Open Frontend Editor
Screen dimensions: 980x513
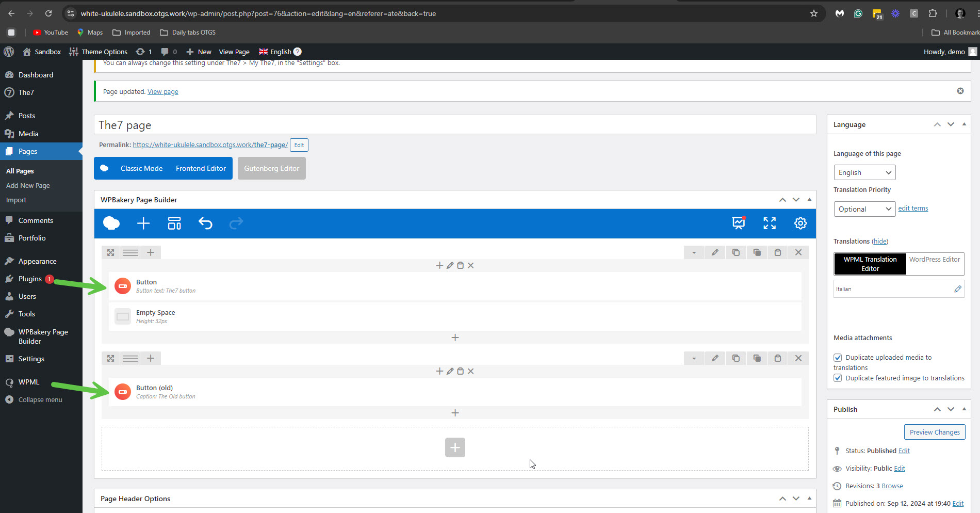click(201, 168)
